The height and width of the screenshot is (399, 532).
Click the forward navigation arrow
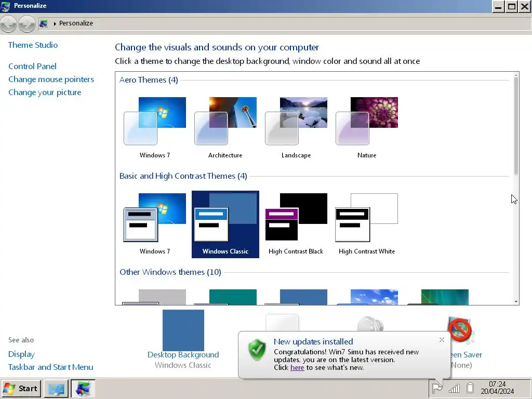click(27, 24)
